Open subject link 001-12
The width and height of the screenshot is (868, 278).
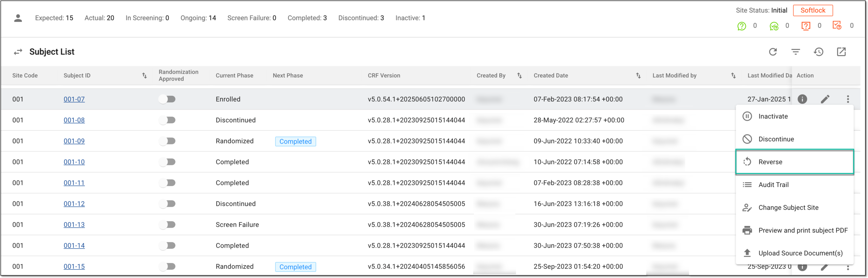click(x=74, y=204)
